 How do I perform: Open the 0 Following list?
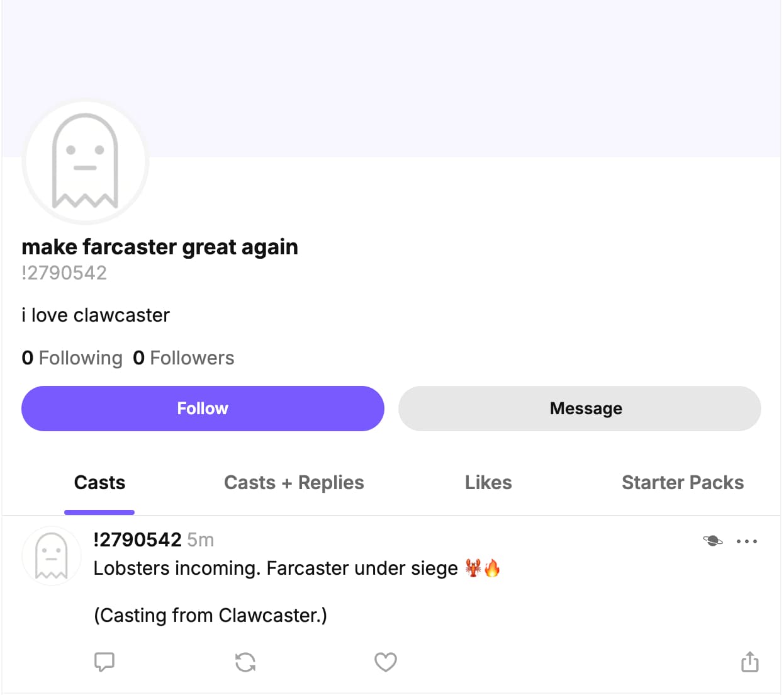(x=72, y=358)
